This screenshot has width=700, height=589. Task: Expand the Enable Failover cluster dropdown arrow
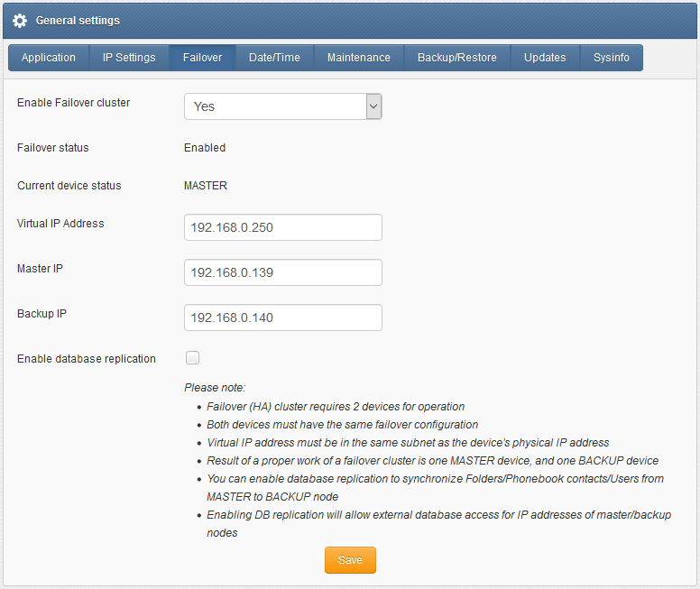373,106
